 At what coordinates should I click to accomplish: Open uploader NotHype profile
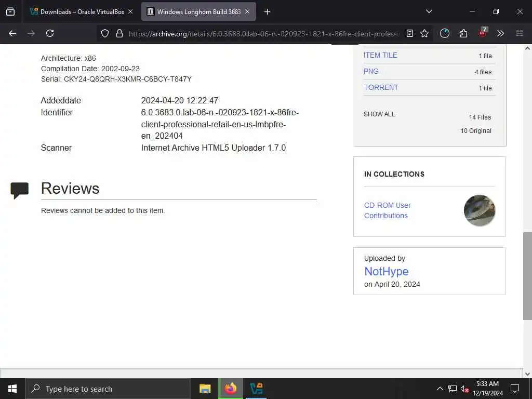pyautogui.click(x=386, y=271)
